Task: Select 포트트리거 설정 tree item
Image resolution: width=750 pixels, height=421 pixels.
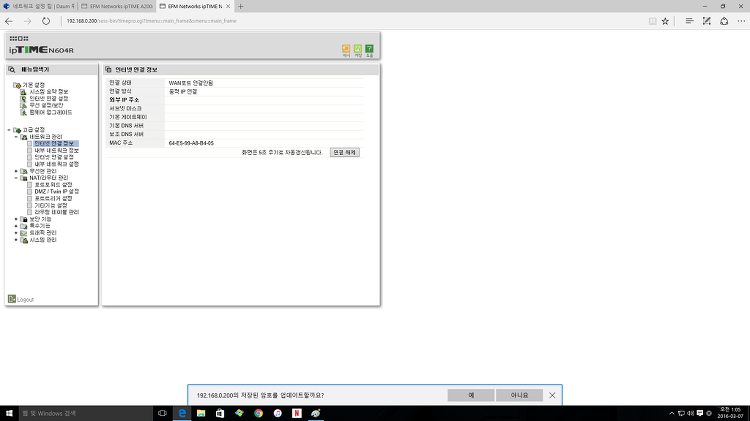Action: point(54,199)
